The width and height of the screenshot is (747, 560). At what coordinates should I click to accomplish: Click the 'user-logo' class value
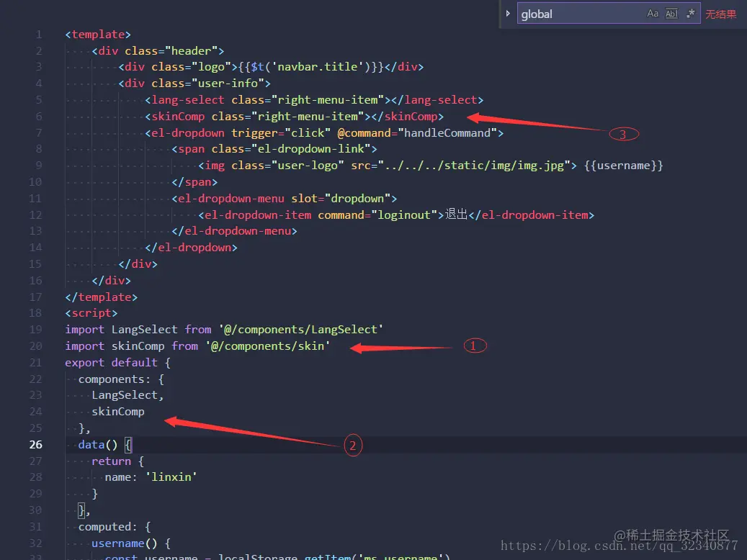[x=308, y=166]
